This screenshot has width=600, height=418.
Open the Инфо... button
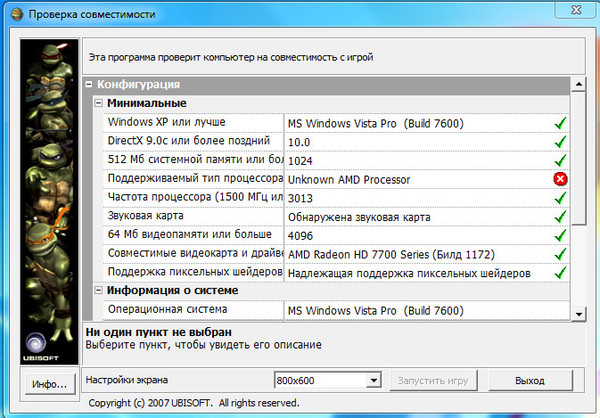coord(49,384)
